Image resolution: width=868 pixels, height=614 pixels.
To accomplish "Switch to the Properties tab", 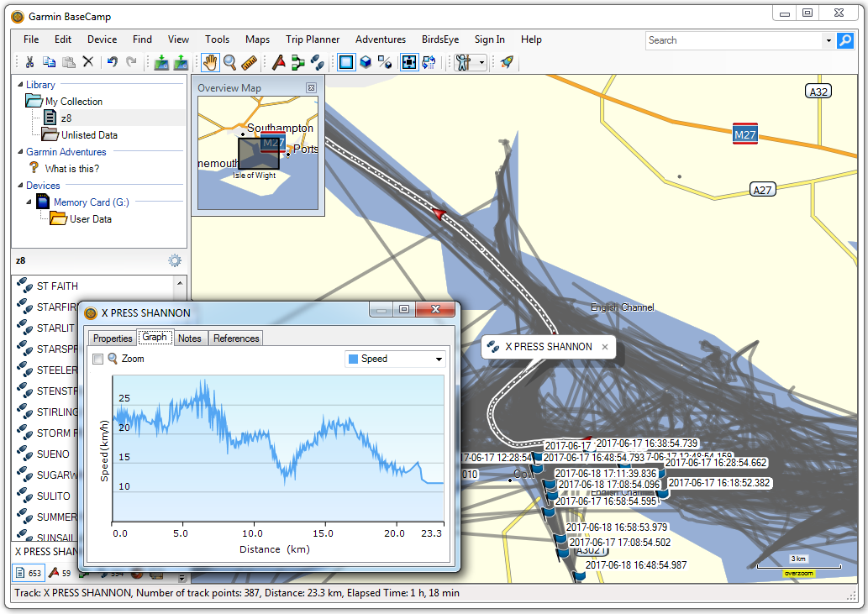I will point(113,338).
